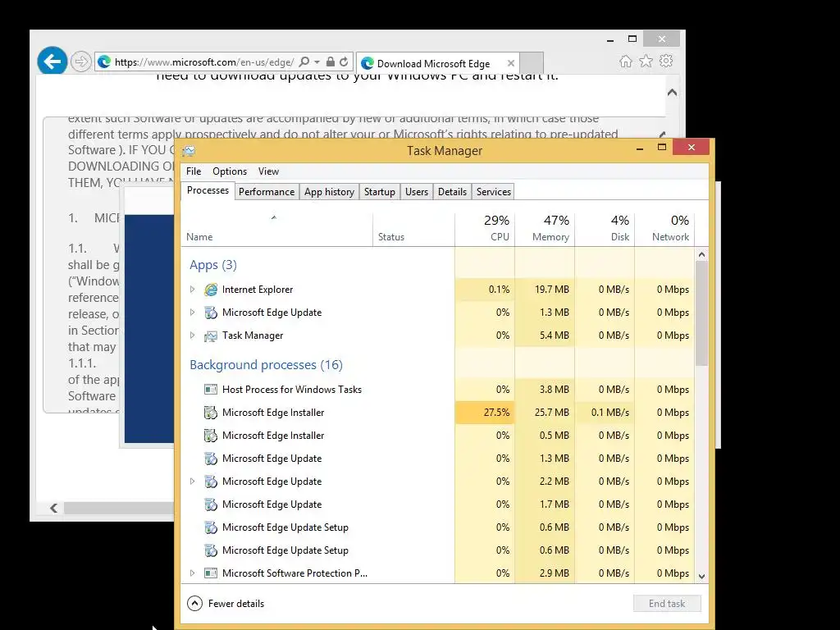Sort processes by Memory column

click(x=545, y=230)
